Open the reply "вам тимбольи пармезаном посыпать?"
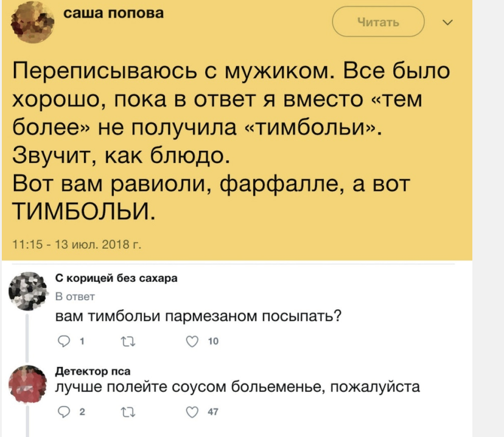Viewport: 504px width, 437px height. click(197, 316)
